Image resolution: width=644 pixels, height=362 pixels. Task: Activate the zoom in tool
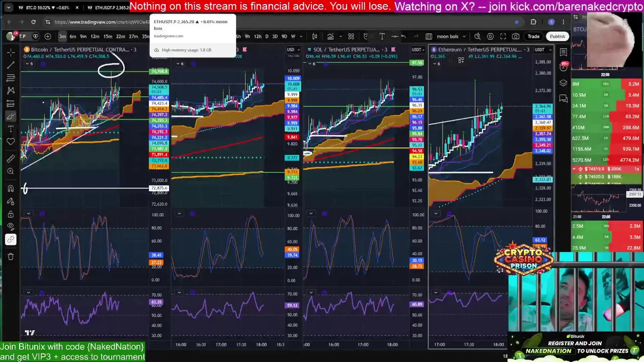tap(11, 171)
